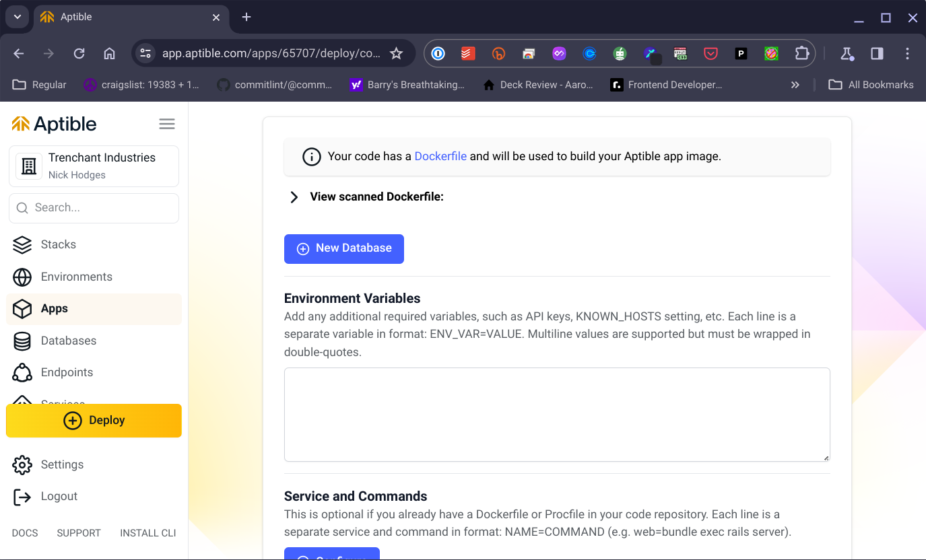Open the Frontend Developer bookmark
Image resolution: width=926 pixels, height=560 pixels.
pyautogui.click(x=666, y=85)
